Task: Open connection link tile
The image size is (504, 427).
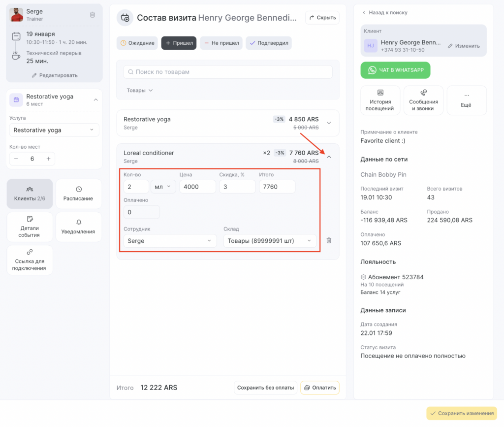Action: click(x=30, y=260)
